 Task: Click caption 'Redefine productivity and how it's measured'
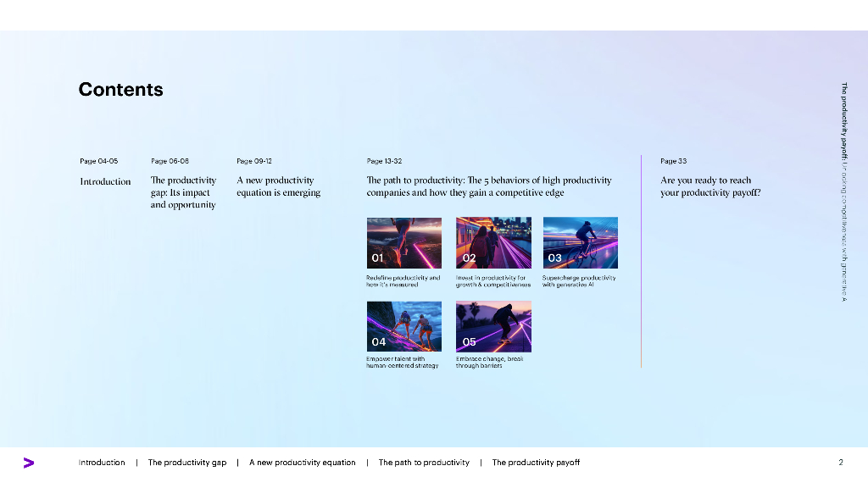403,281
